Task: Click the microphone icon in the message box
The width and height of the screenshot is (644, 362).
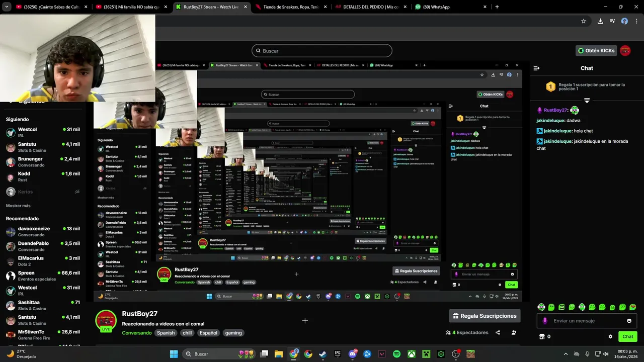Action: click(545, 321)
